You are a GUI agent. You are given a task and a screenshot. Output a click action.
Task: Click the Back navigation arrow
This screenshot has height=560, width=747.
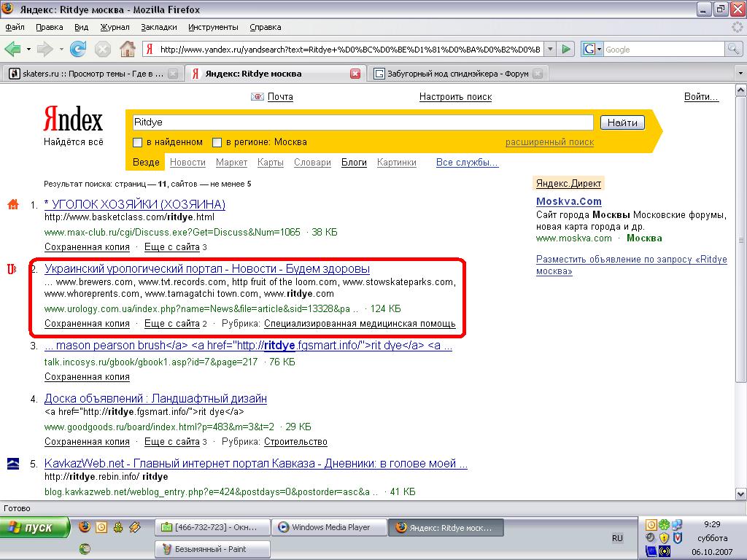click(x=12, y=50)
